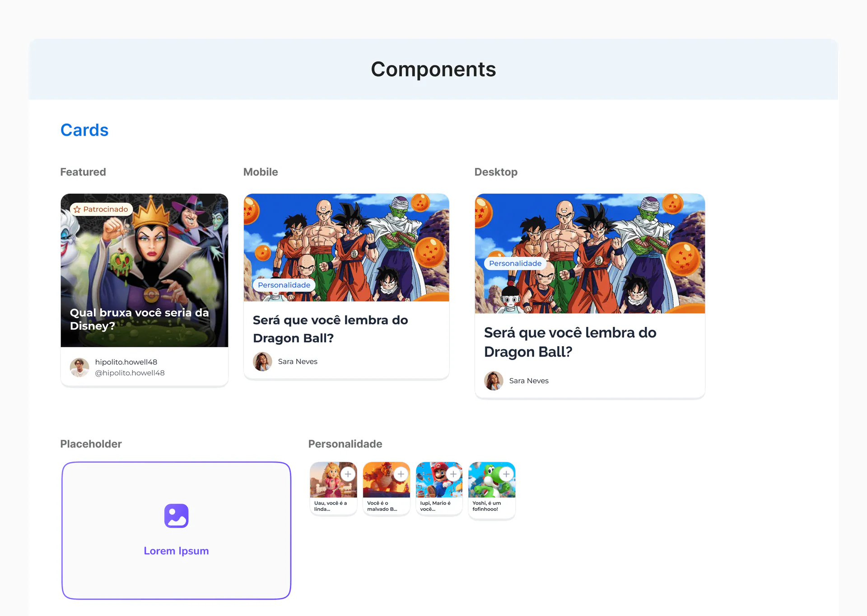Select 'Iupi, Mario é você...' caption
The height and width of the screenshot is (616, 867).
435,506
